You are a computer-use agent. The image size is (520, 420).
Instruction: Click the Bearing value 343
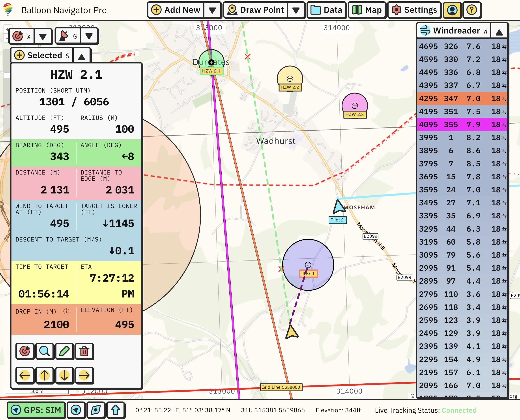(60, 156)
